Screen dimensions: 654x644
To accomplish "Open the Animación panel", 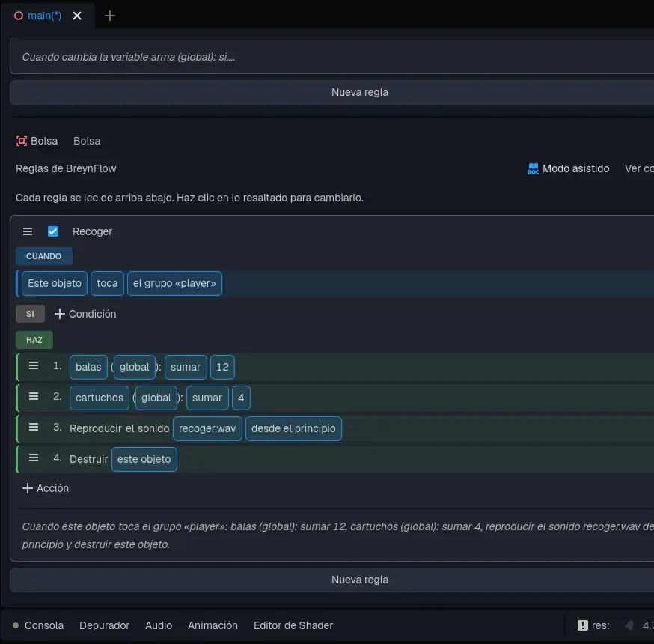I will (x=213, y=625).
